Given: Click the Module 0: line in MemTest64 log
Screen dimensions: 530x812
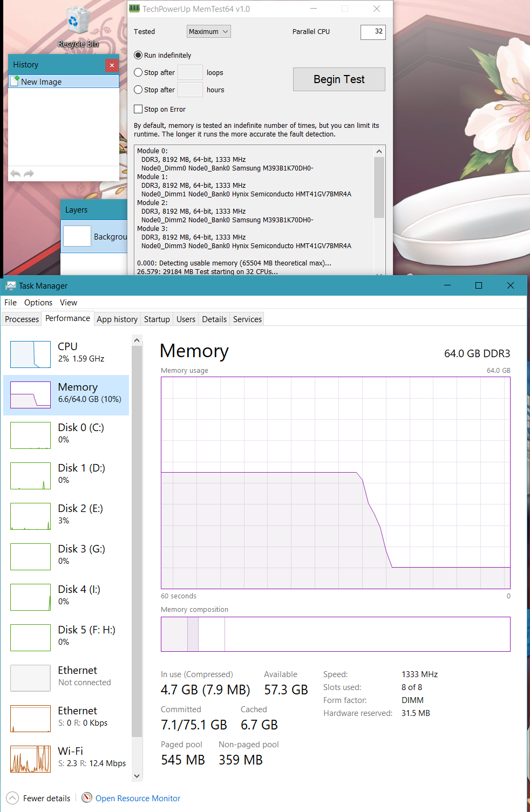Looking at the screenshot, I should 152,151.
